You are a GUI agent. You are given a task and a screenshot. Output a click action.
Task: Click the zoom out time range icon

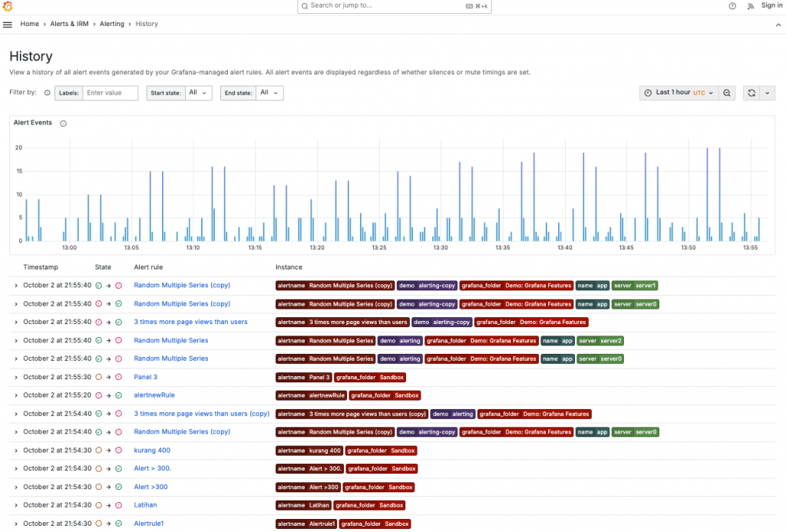tap(727, 93)
